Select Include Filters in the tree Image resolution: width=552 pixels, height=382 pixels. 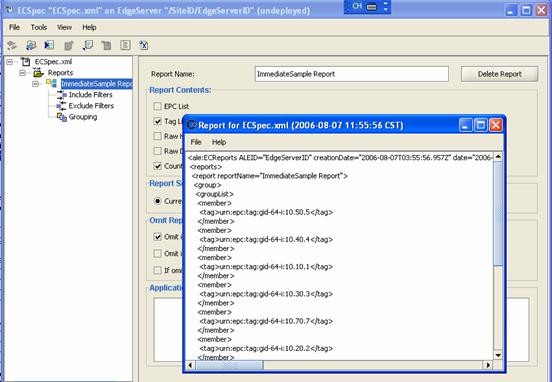click(x=90, y=95)
